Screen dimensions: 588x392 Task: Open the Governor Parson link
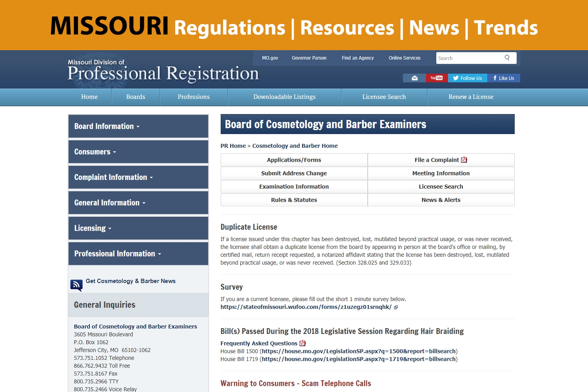click(x=309, y=58)
